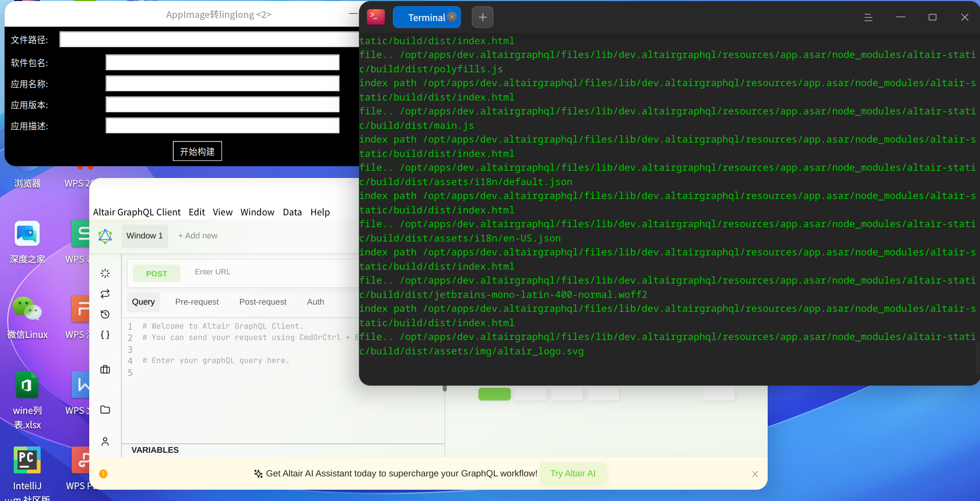Switch to the Auth tab

315,302
